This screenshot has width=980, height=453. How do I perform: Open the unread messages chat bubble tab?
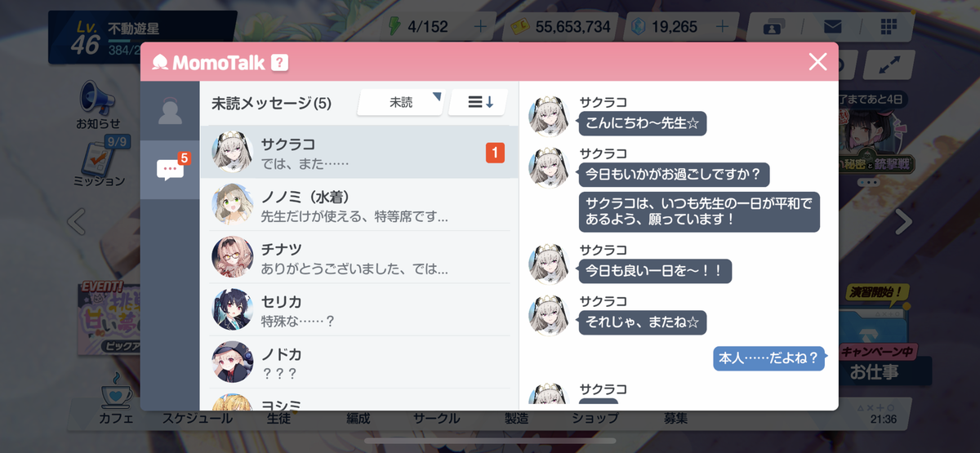click(170, 169)
